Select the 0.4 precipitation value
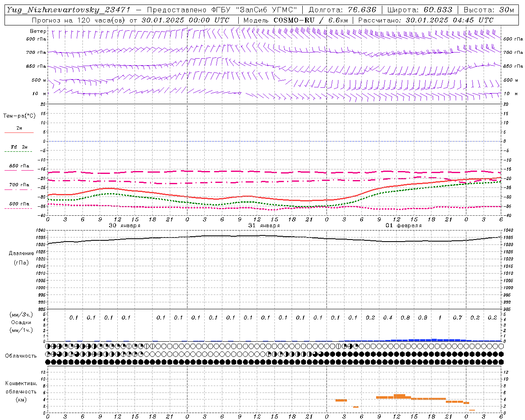 pyautogui.click(x=388, y=317)
